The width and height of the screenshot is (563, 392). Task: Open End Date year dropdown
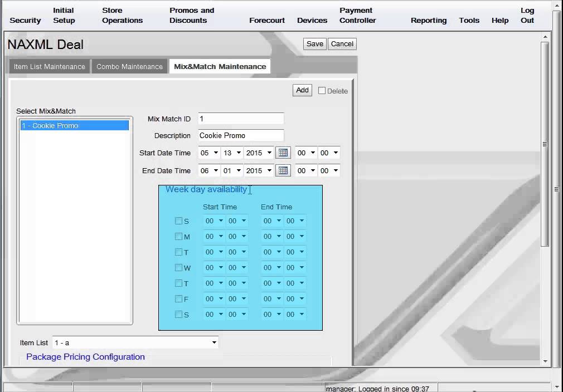[x=259, y=171]
